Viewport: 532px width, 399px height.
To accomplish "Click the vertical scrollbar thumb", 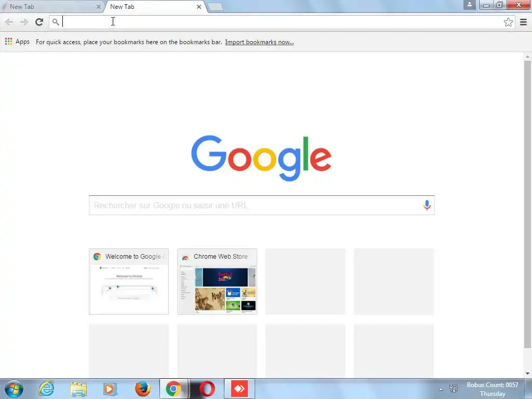I will (527, 204).
